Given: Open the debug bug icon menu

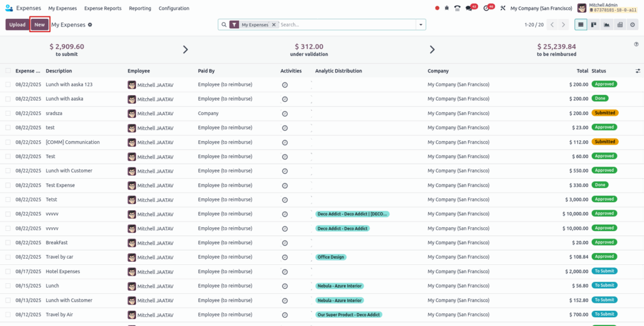Looking at the screenshot, I should coord(447,8).
